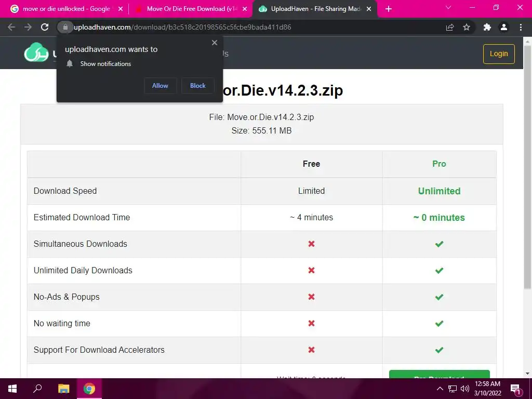Click red X for No-Ads & Popups

312,297
